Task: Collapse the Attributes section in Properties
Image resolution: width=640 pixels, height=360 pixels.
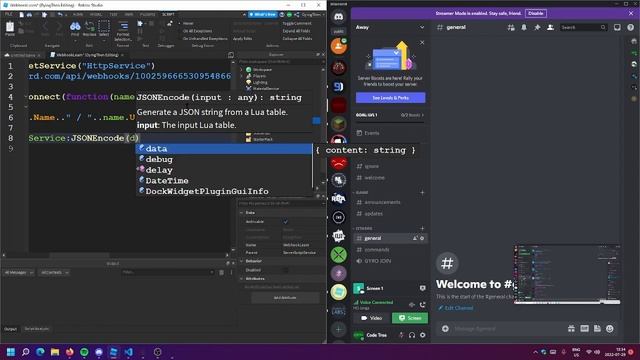Action: (242, 278)
